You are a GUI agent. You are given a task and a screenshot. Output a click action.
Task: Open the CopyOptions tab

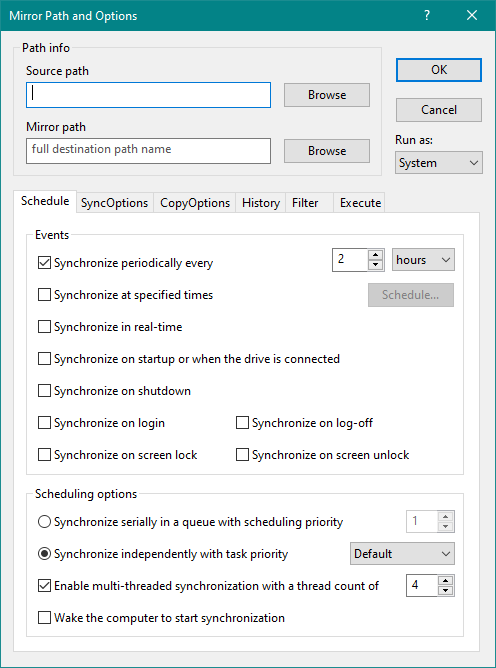click(195, 203)
